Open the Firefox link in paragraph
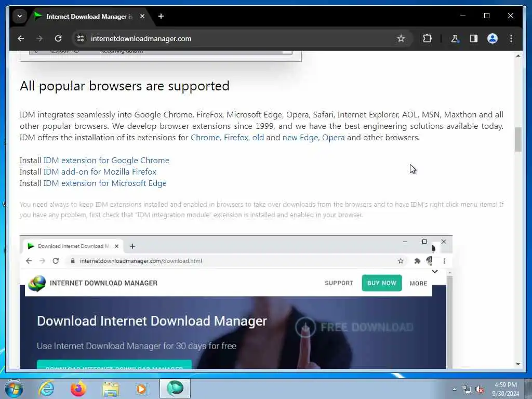This screenshot has width=532, height=399. pos(236,137)
